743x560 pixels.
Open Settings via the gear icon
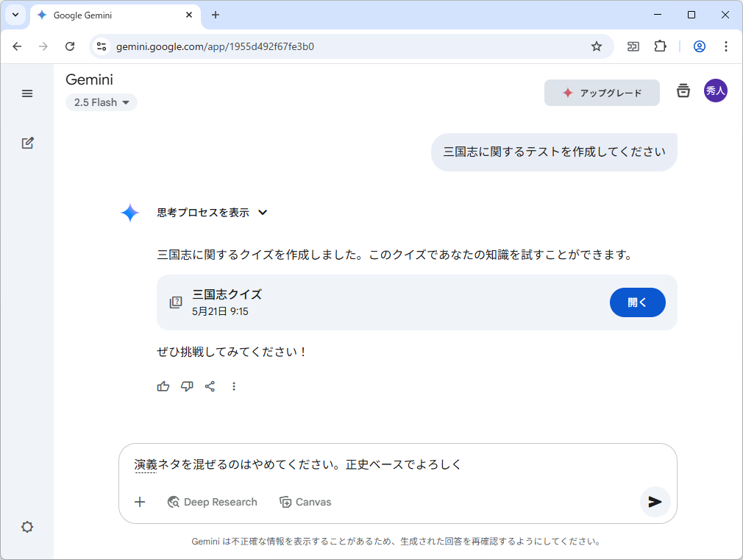(27, 527)
